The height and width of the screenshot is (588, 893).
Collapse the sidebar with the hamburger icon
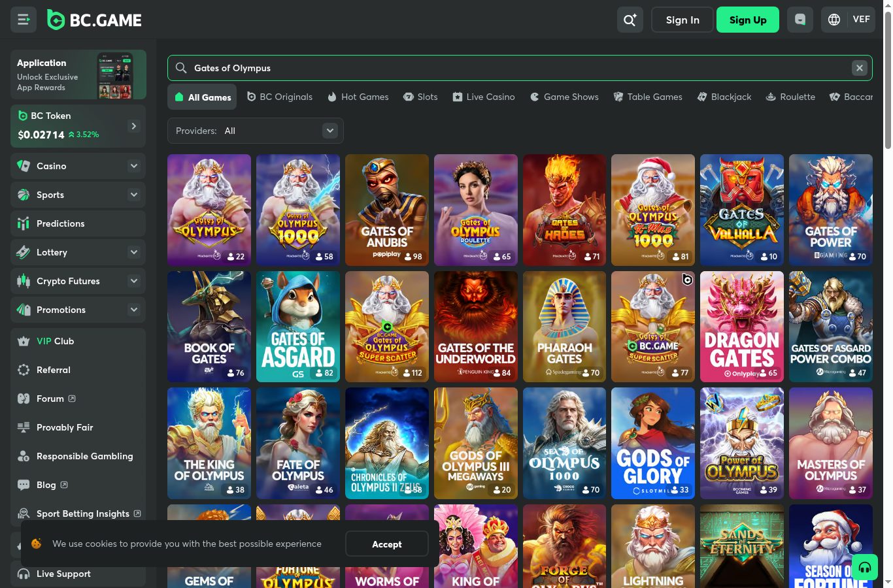tap(24, 20)
